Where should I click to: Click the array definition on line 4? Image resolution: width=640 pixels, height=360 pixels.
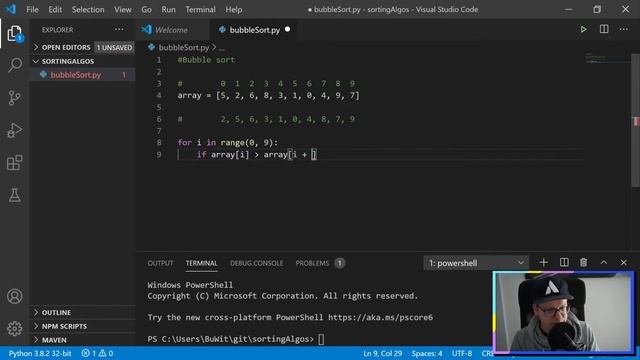click(x=269, y=96)
